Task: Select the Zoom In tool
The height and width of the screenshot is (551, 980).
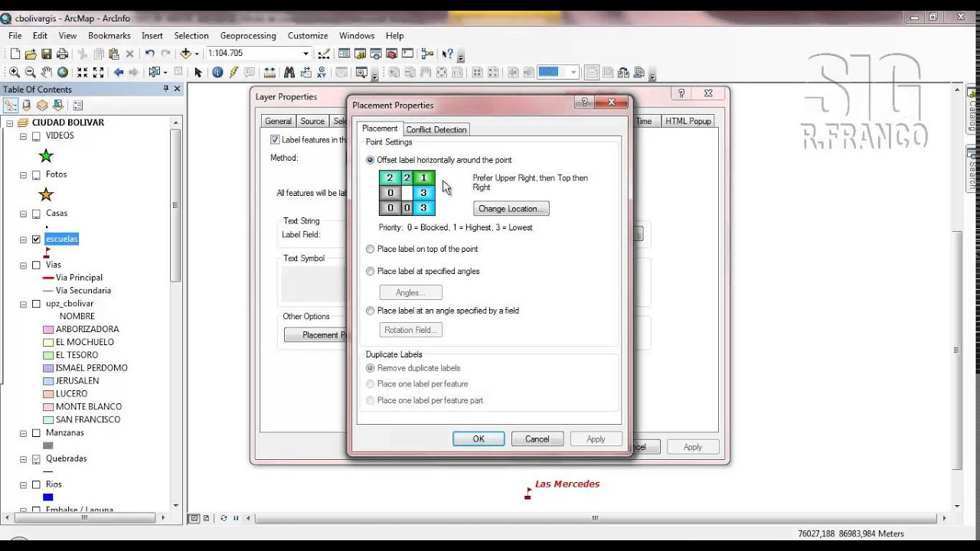Action: (15, 73)
